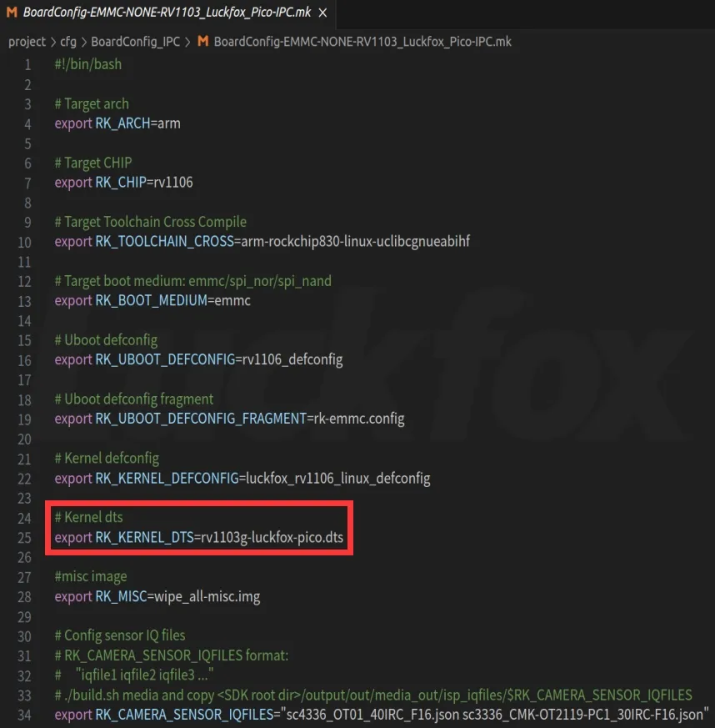715x728 pixels.
Task: Expand chevron after 'project' breadcrumb
Action: pos(52,43)
